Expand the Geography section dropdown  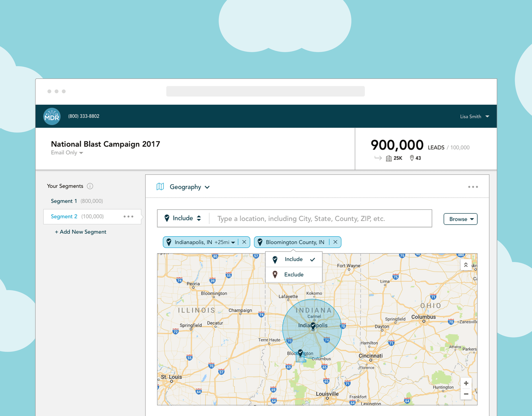207,187
